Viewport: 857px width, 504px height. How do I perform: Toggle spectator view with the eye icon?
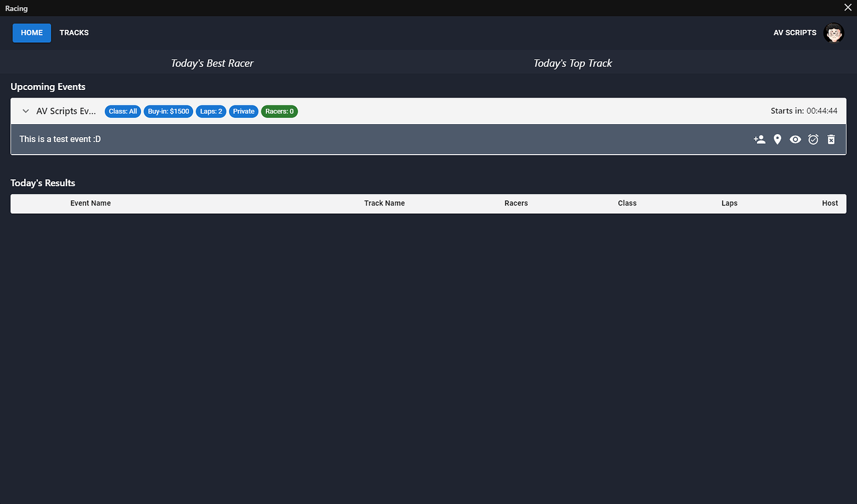795,139
